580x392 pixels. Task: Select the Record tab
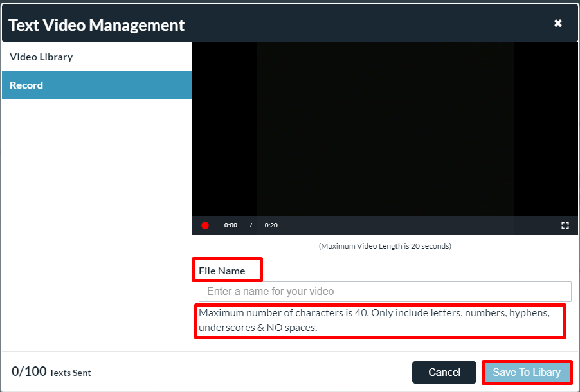(96, 85)
